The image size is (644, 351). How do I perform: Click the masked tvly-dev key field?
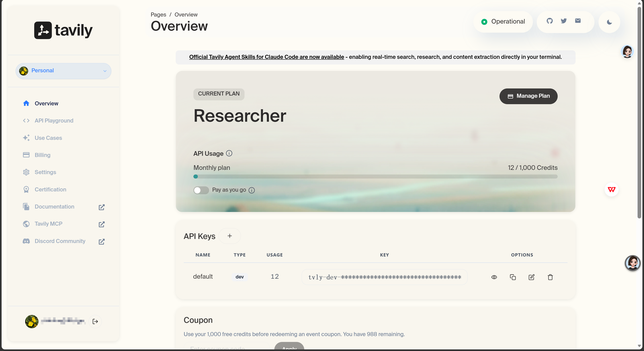(385, 277)
